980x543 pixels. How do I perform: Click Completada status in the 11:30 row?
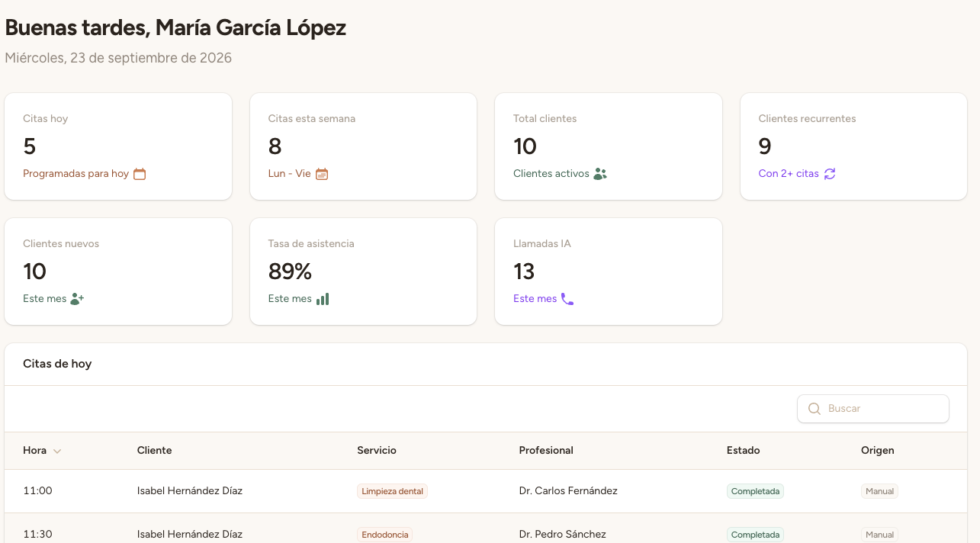(x=755, y=535)
